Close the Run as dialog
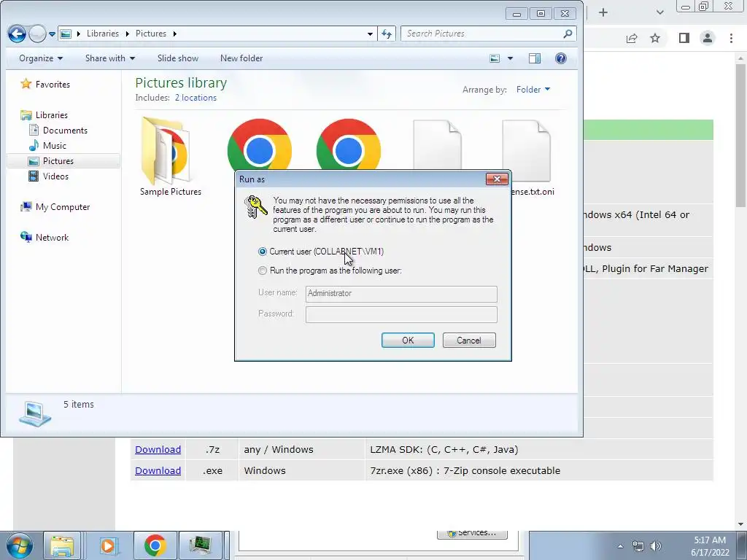 (497, 179)
